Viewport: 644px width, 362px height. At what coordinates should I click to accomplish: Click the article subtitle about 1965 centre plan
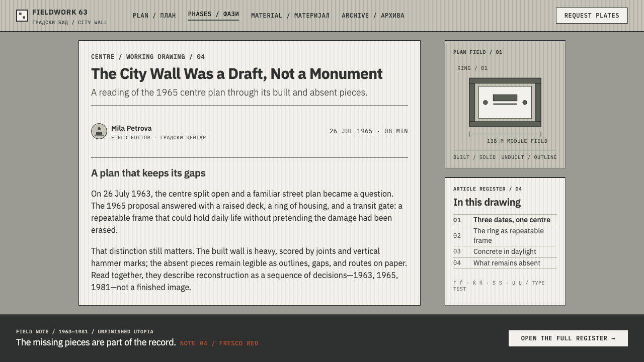point(229,93)
